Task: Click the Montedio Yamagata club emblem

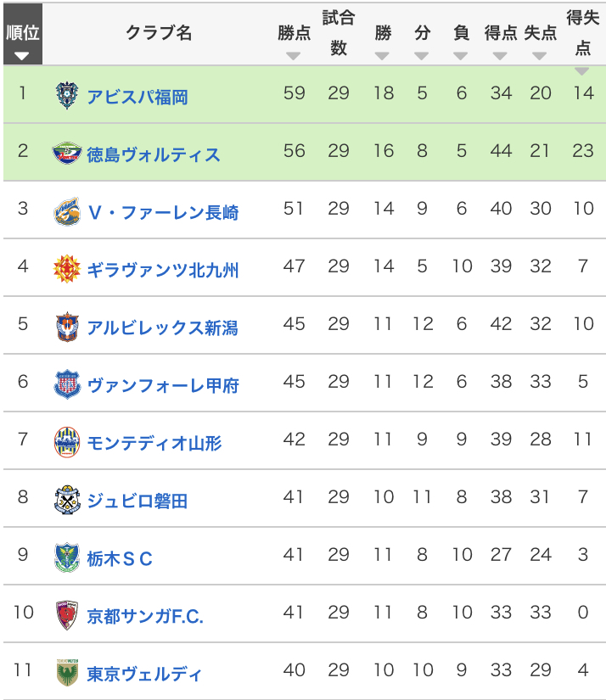Action: (x=67, y=441)
